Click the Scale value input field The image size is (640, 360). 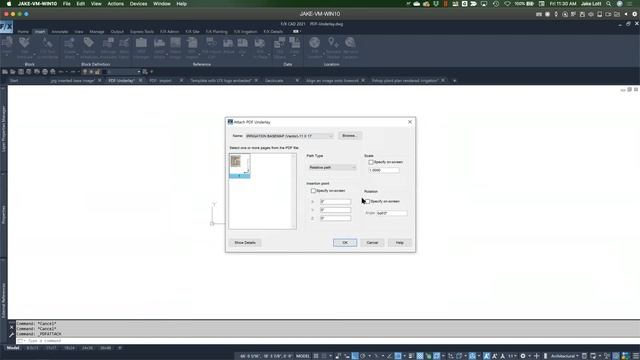click(384, 170)
